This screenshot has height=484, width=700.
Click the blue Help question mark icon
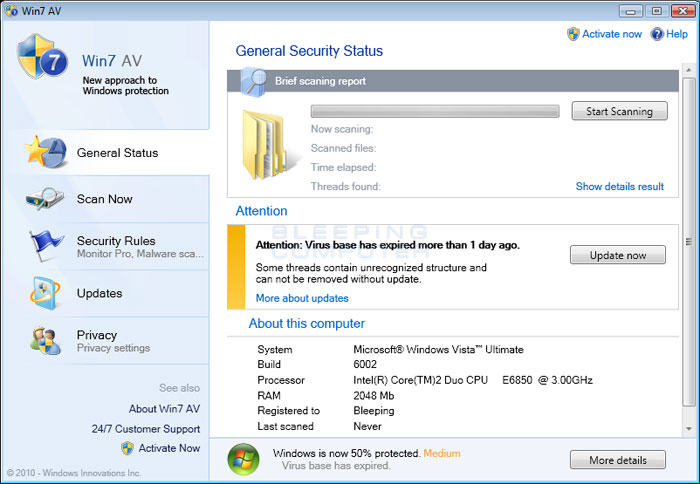657,34
